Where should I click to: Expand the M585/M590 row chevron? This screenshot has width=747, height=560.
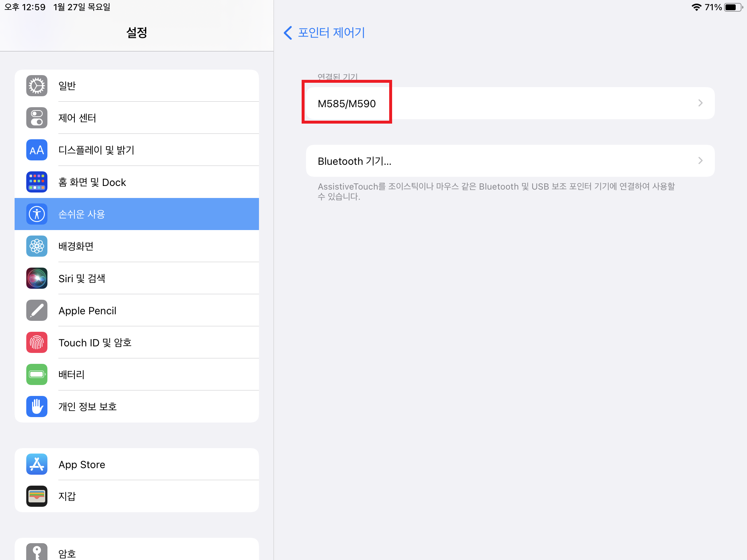pyautogui.click(x=700, y=103)
